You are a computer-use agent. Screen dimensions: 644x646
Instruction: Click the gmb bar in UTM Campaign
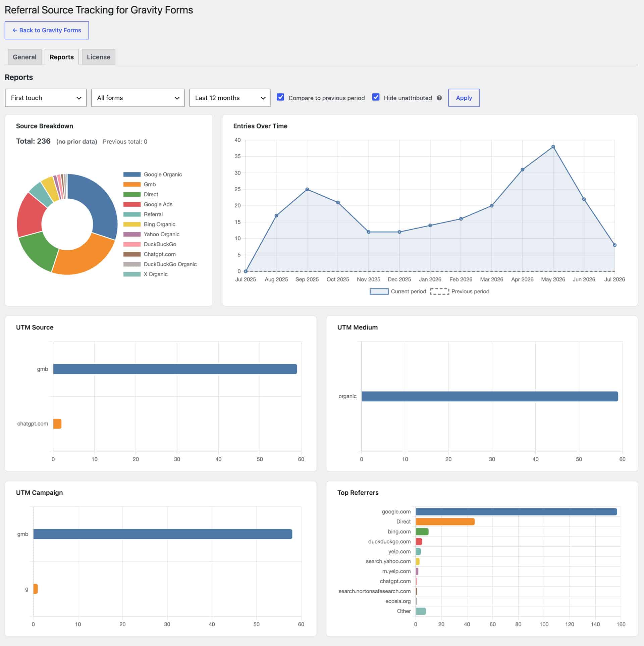(x=163, y=534)
